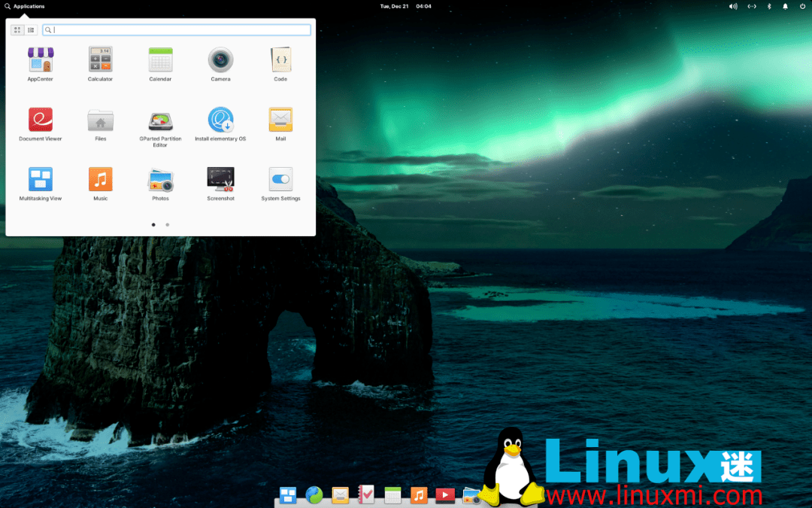
Task: Switch the launcher to category view
Action: click(x=30, y=29)
